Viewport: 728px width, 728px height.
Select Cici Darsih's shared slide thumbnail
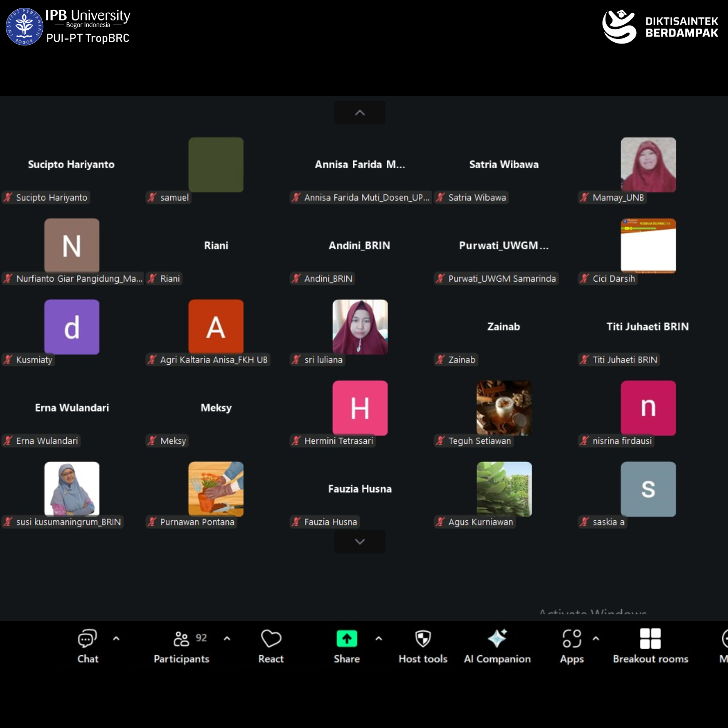click(x=648, y=245)
